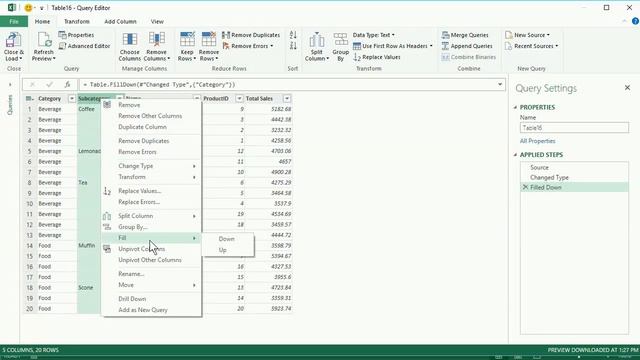Open the File tab

click(14, 22)
